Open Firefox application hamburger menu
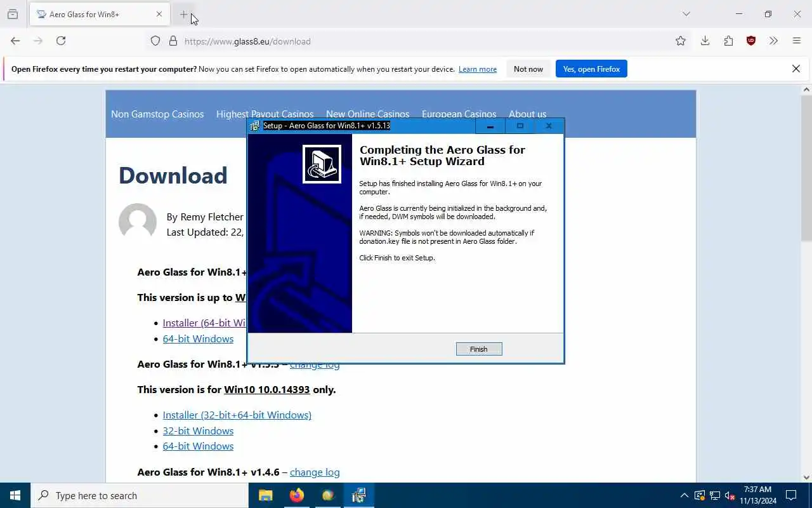Image resolution: width=812 pixels, height=508 pixels. (x=797, y=41)
